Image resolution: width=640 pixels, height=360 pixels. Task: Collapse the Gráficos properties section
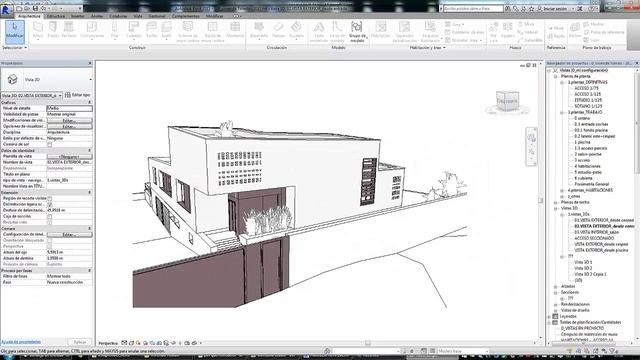(89, 102)
